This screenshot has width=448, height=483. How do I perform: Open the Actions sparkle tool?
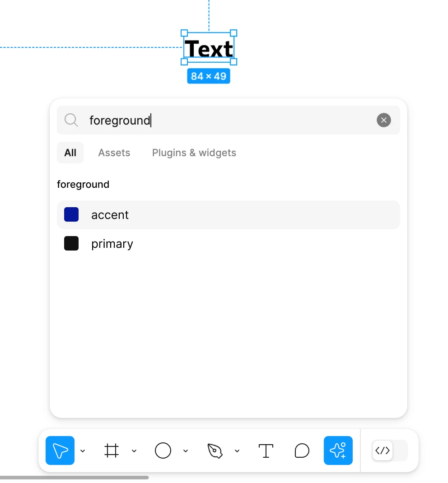pyautogui.click(x=338, y=450)
